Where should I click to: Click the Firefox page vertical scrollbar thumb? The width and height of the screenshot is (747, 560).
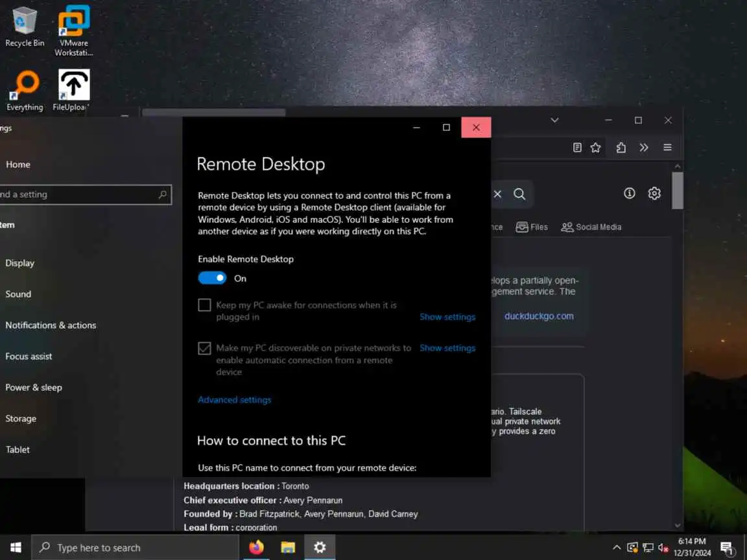click(678, 190)
